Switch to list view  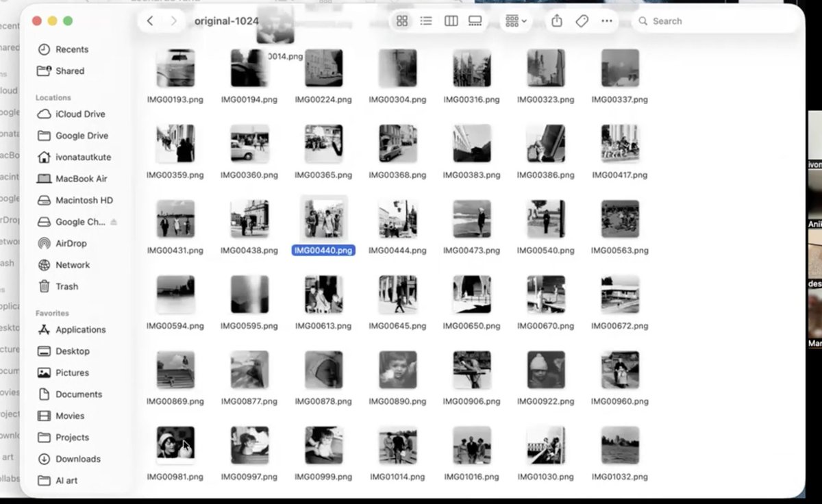(426, 21)
